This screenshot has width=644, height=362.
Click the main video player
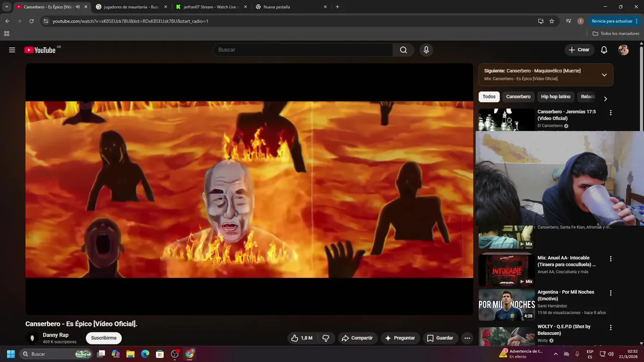(249, 189)
